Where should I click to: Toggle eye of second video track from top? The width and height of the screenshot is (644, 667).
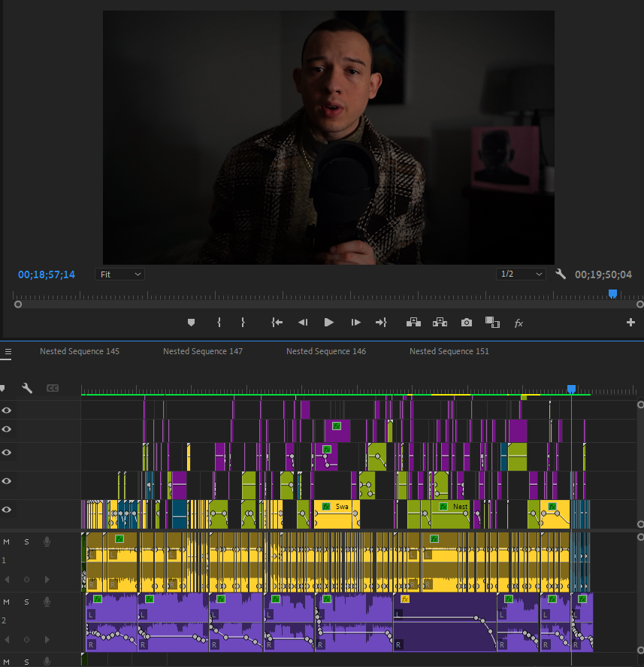[x=6, y=429]
